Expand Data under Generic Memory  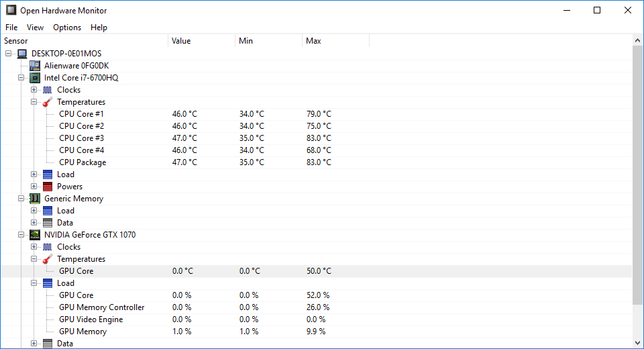pos(34,223)
